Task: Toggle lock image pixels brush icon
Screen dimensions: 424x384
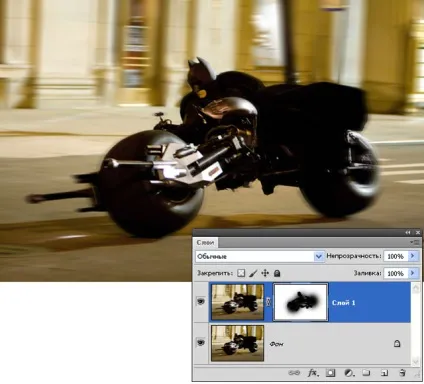Action: [x=253, y=273]
